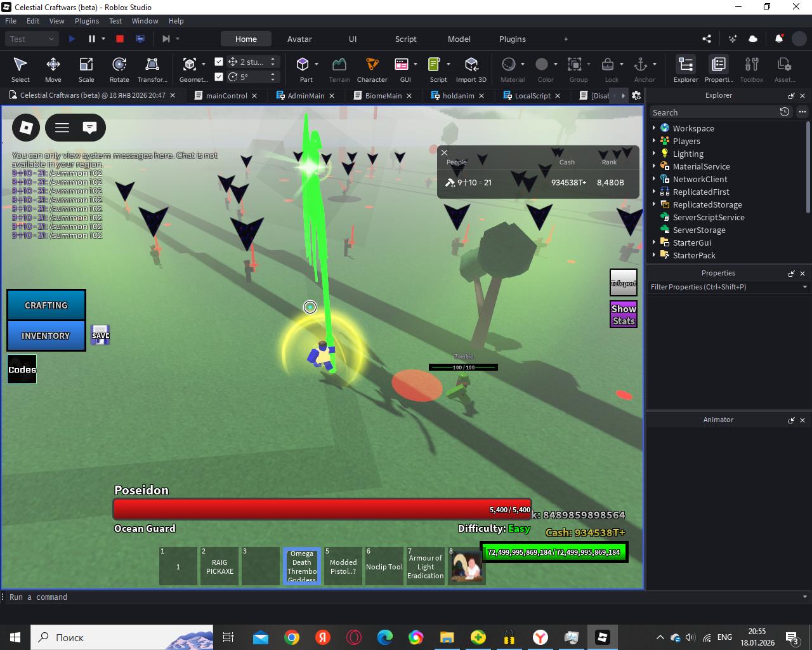Switch to the Avatar ribbon tab
The width and height of the screenshot is (812, 650).
point(299,39)
